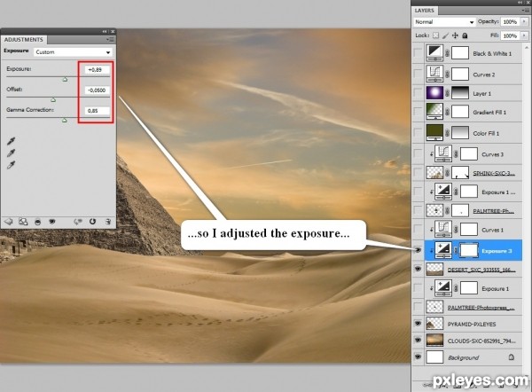Show the Gradient Fill 1 layer
This screenshot has width=532, height=392.
[418, 112]
